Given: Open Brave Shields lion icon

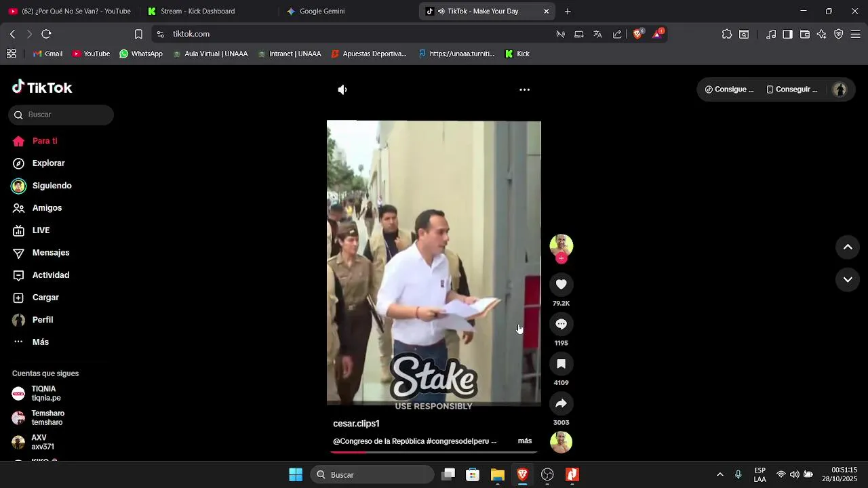Looking at the screenshot, I should (x=638, y=34).
